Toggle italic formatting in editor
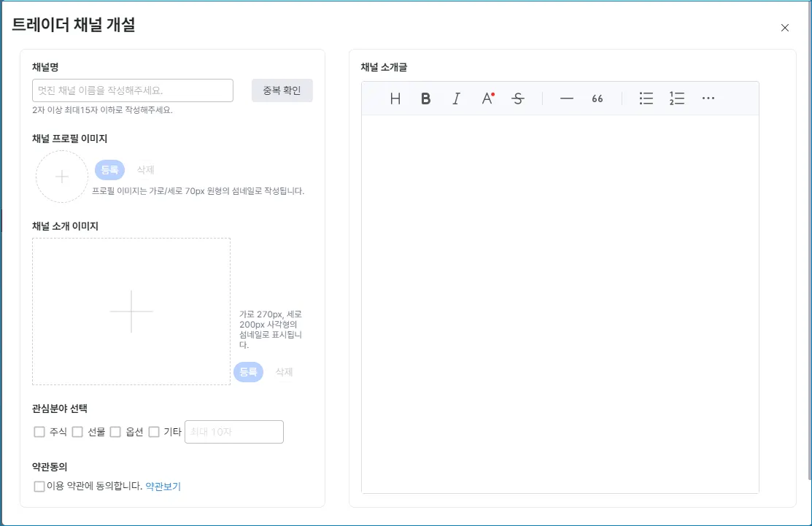812x526 pixels. (x=456, y=98)
